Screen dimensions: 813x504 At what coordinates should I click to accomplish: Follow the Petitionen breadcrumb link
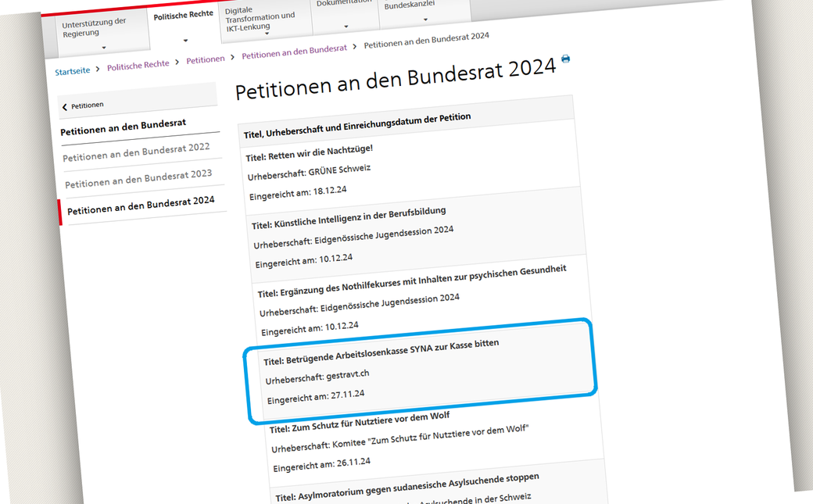coord(206,59)
